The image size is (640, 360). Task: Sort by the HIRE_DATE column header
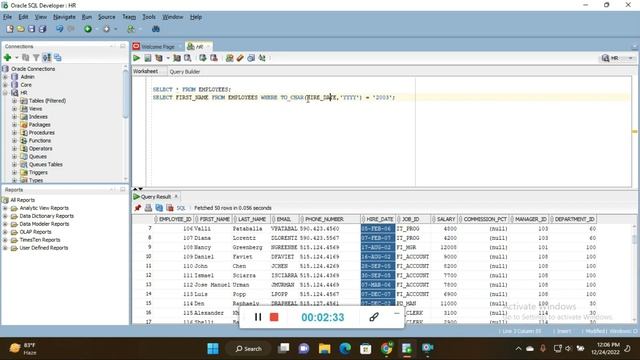click(379, 219)
